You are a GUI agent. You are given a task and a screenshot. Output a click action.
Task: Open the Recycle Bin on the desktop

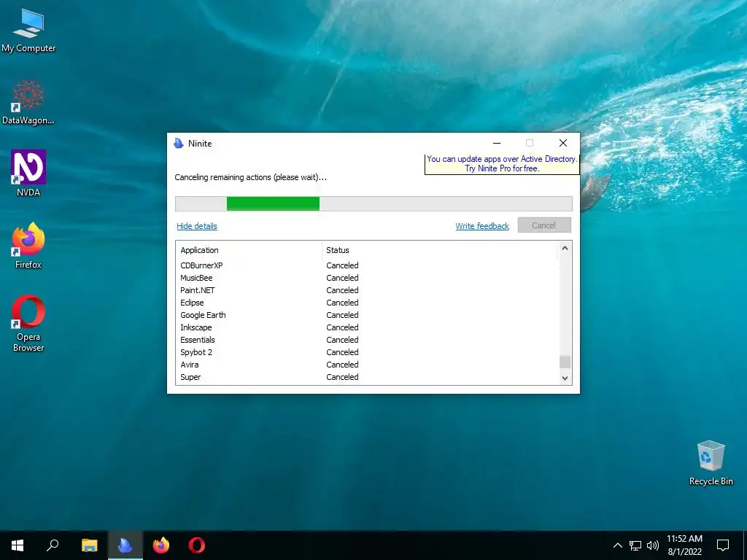click(711, 463)
